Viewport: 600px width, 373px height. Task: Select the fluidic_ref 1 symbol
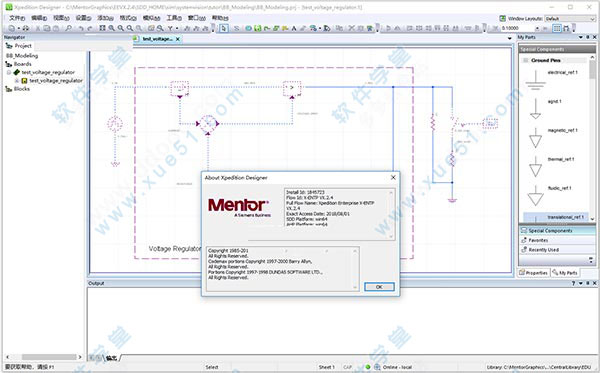(535, 195)
